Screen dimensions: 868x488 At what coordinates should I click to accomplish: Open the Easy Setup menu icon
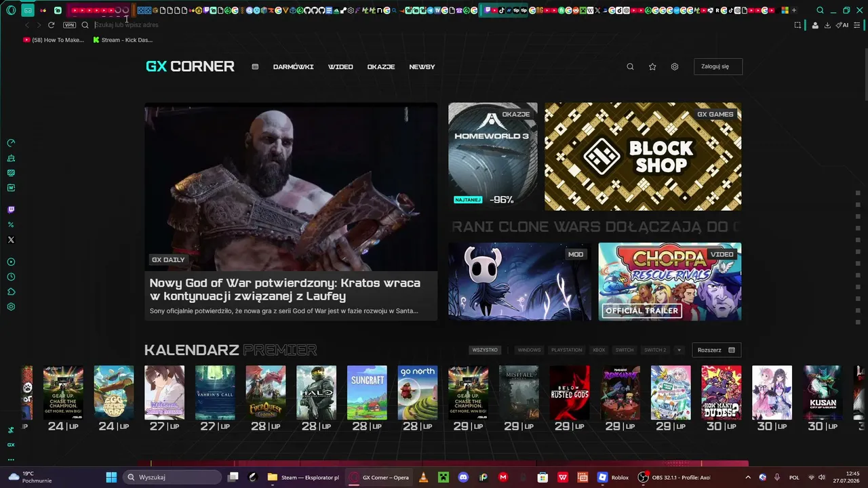(x=857, y=25)
